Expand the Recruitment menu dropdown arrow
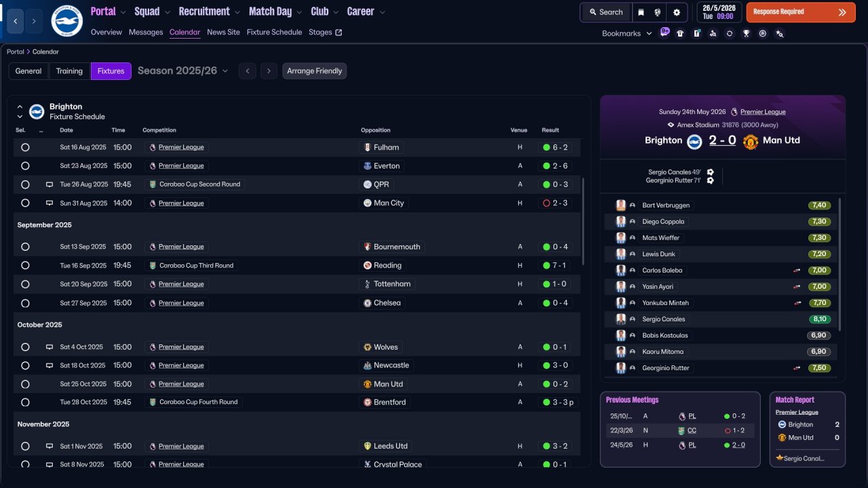 [237, 12]
